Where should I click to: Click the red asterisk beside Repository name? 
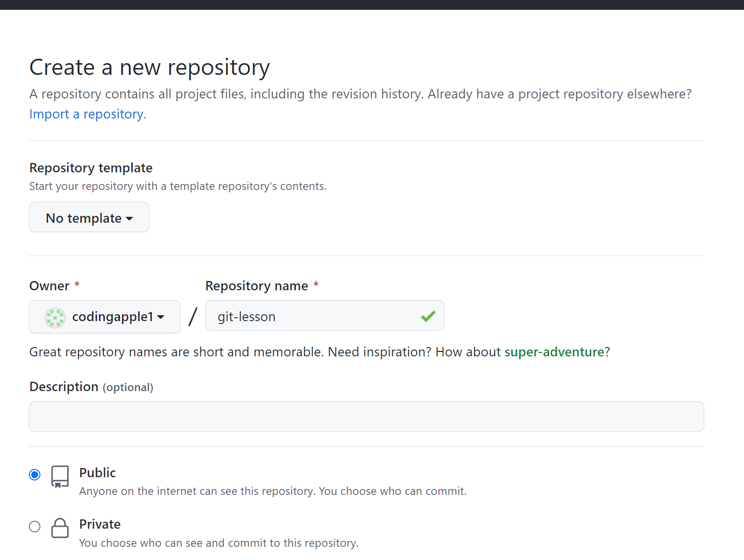[316, 285]
